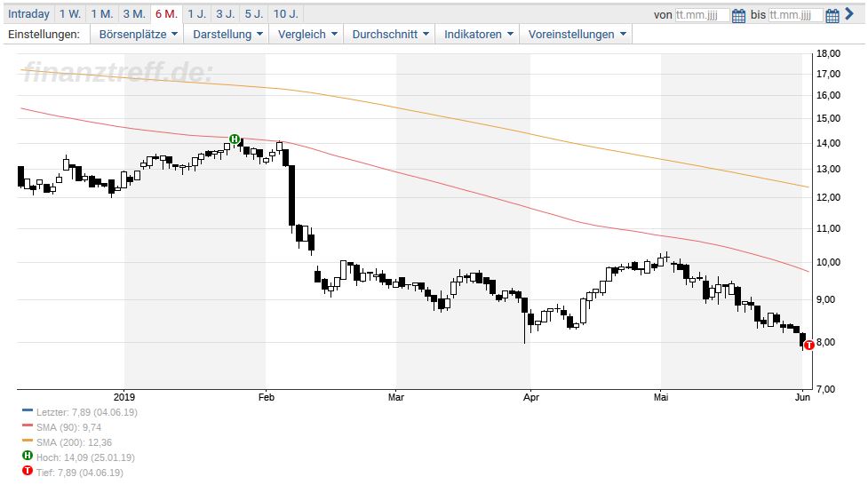
Task: Click the 'Mar' x-axis label
Action: [x=396, y=397]
